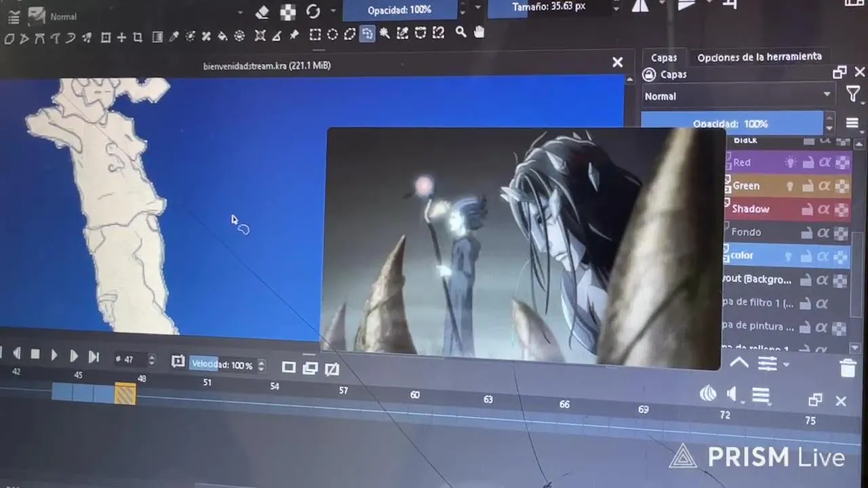Screen dimensions: 868x488
Task: Select the Smart patch tool
Action: point(206,36)
